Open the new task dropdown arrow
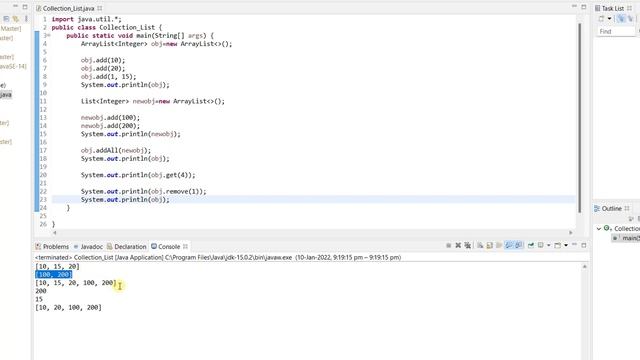 (609, 19)
